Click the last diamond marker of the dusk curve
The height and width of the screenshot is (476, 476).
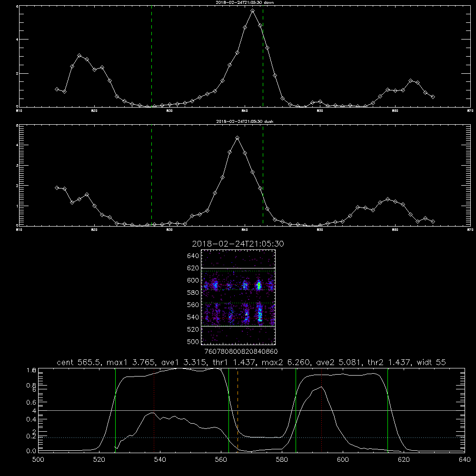tap(433, 222)
